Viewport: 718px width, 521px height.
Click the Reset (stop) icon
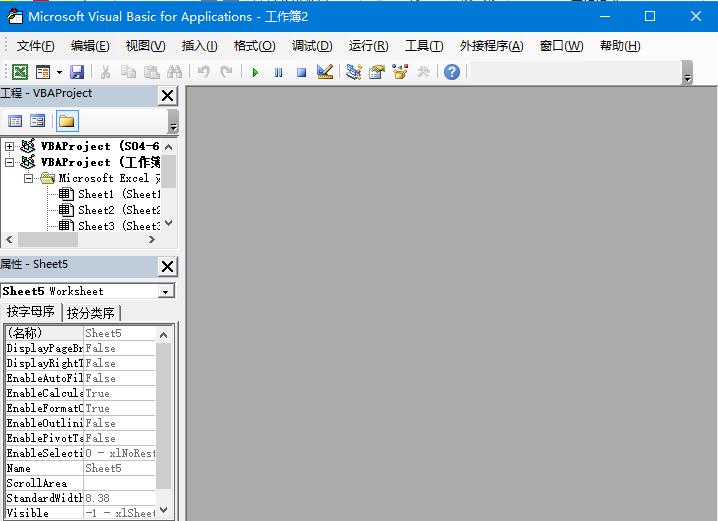click(301, 72)
